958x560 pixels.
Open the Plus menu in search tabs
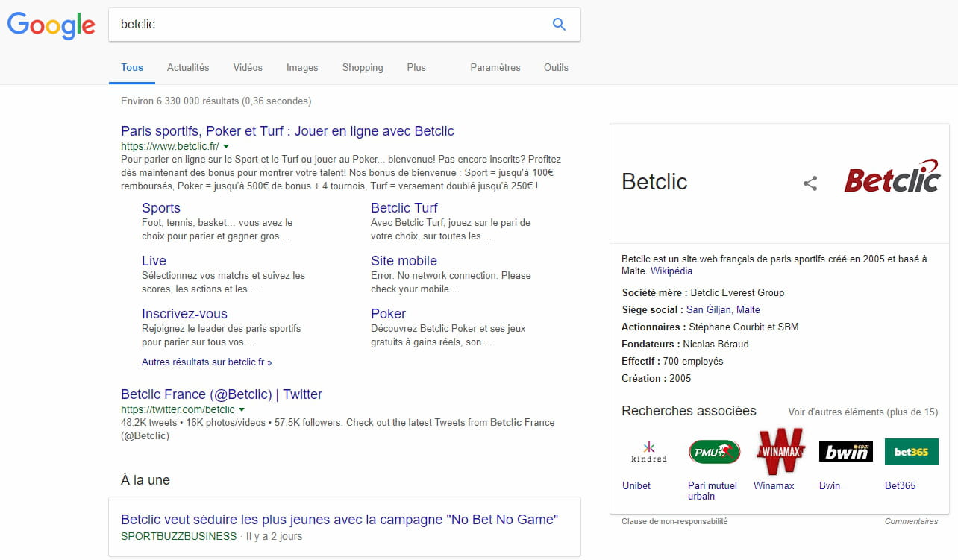pyautogui.click(x=416, y=67)
